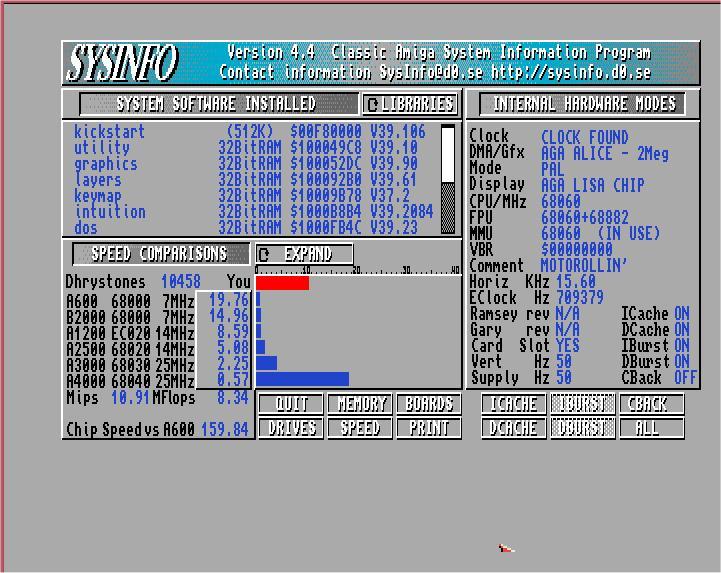Click the A4000 68040 blue speed bar

[x=303, y=379]
